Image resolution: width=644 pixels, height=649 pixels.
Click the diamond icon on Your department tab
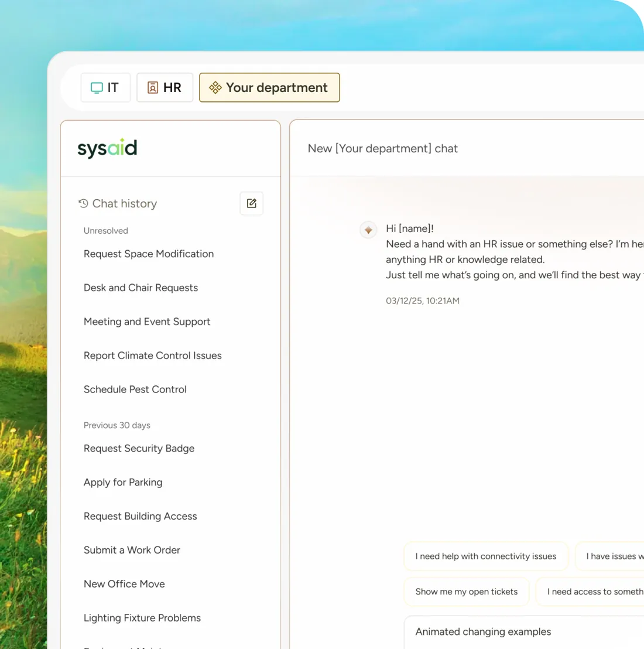[215, 88]
